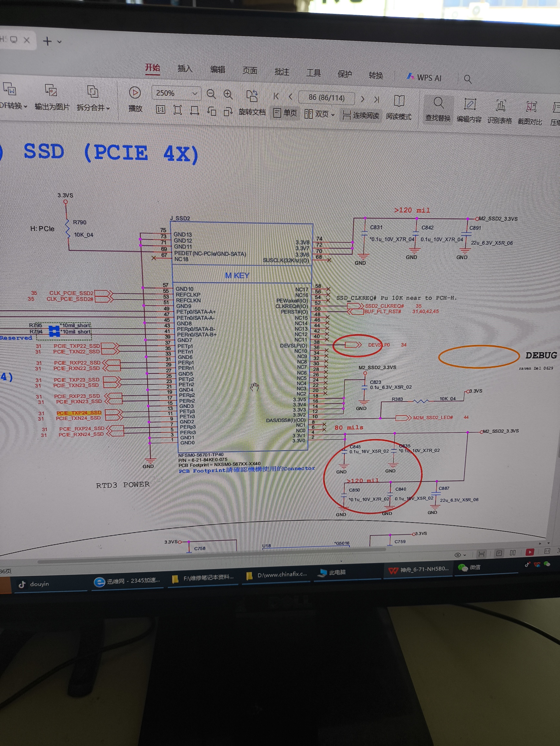
Task: Open 迅维网 browser taskbar item
Action: (127, 581)
